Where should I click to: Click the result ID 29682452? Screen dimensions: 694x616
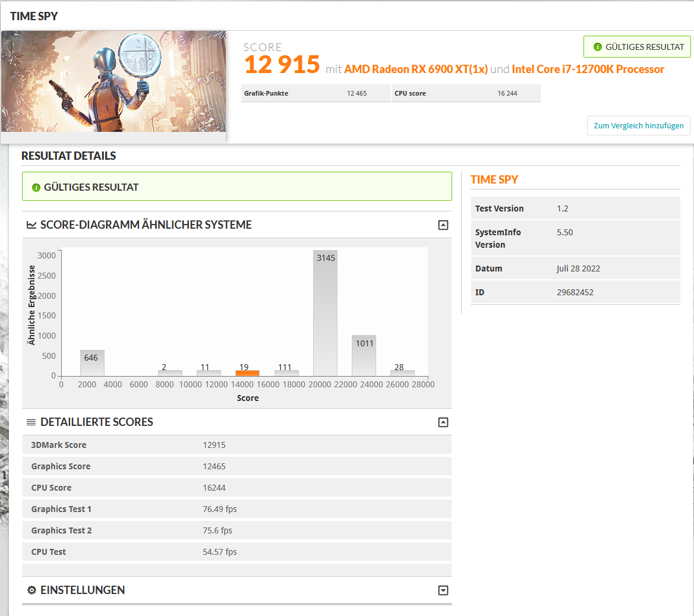(575, 292)
